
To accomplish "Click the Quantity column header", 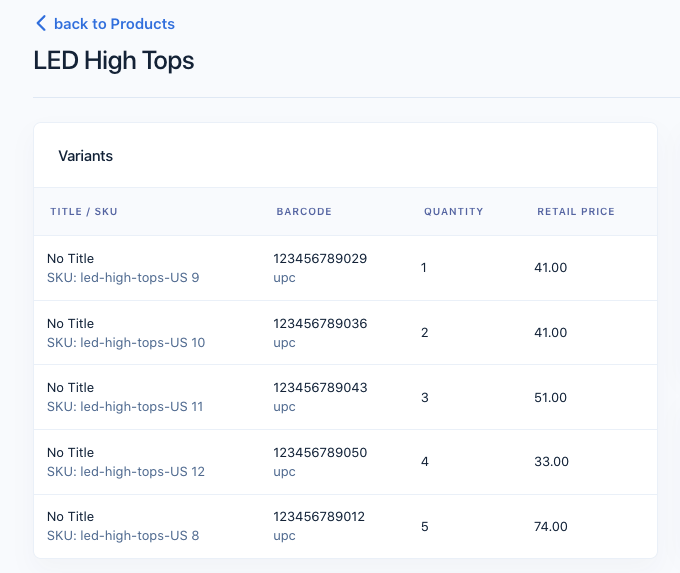I will click(x=453, y=212).
